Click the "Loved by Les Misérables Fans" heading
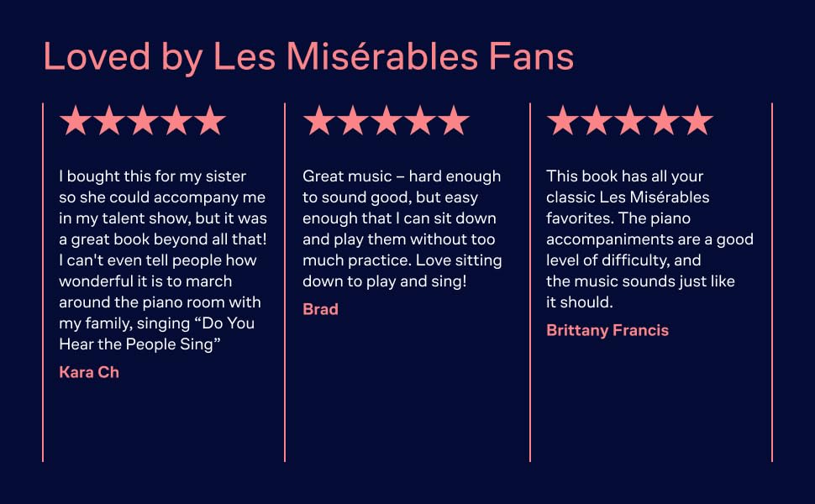 308,56
